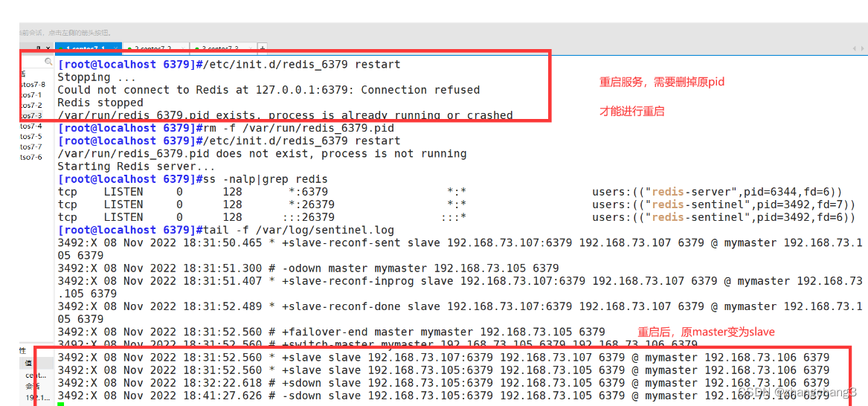Click the 'does not exist, process is not running' line
Viewport: 868px width, 406px height.
[x=262, y=154]
